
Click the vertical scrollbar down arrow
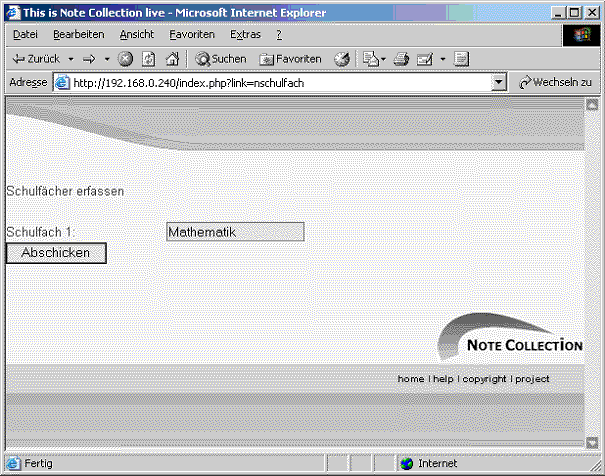click(591, 442)
